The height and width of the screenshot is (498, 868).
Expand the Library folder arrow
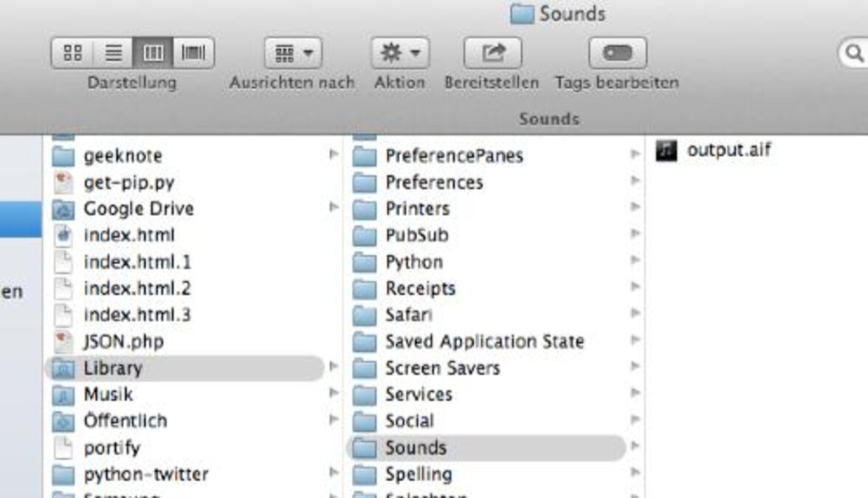coord(334,367)
